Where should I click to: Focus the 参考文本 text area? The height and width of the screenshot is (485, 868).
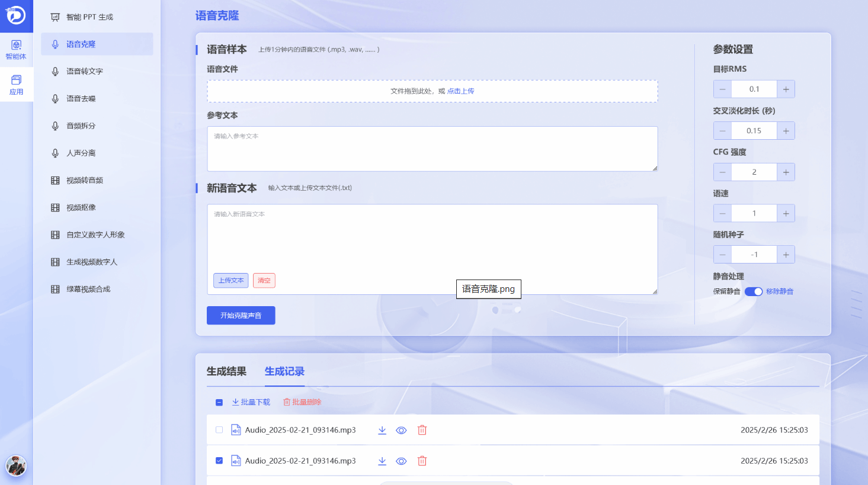(x=433, y=149)
